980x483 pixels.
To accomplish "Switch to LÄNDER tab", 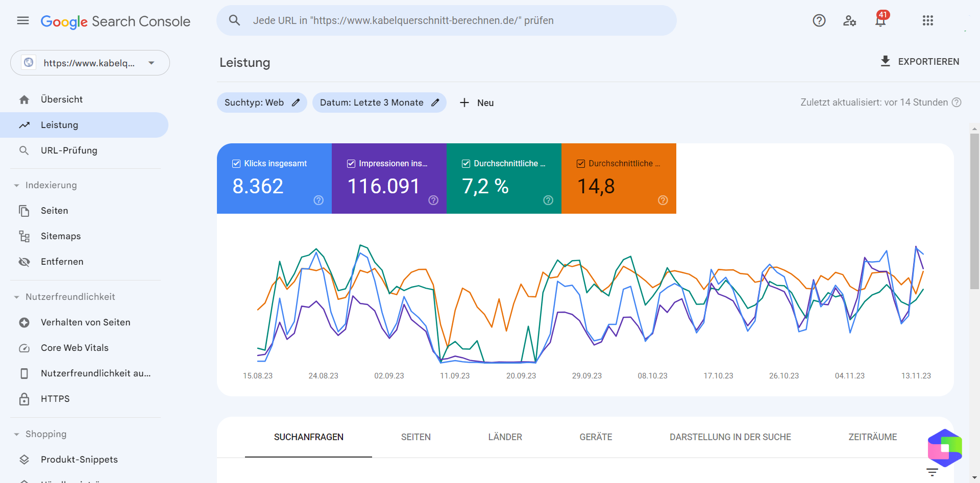I will 505,437.
